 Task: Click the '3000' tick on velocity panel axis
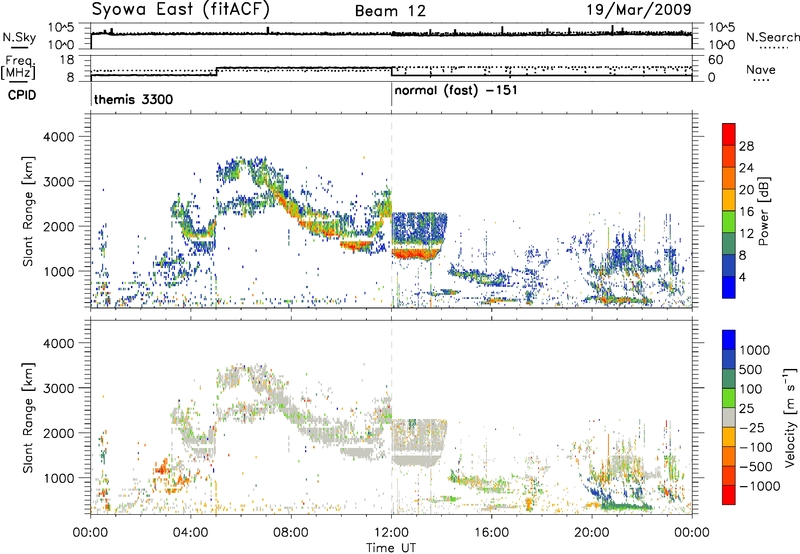(x=59, y=388)
